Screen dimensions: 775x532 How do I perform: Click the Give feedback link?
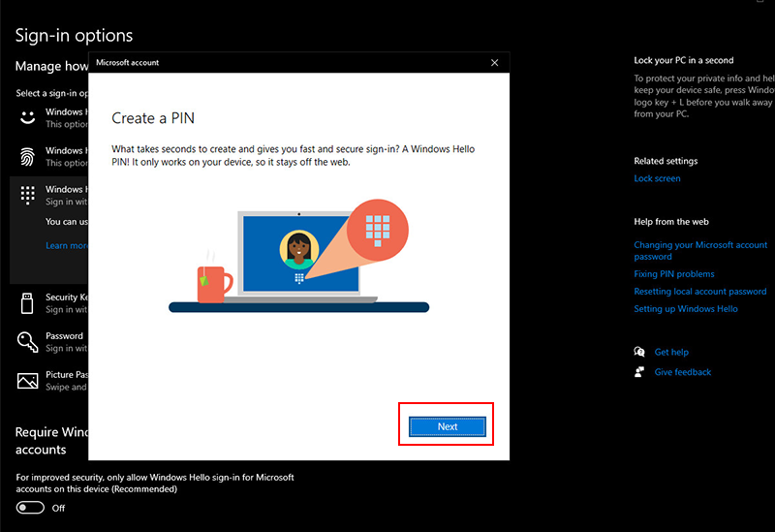(683, 372)
